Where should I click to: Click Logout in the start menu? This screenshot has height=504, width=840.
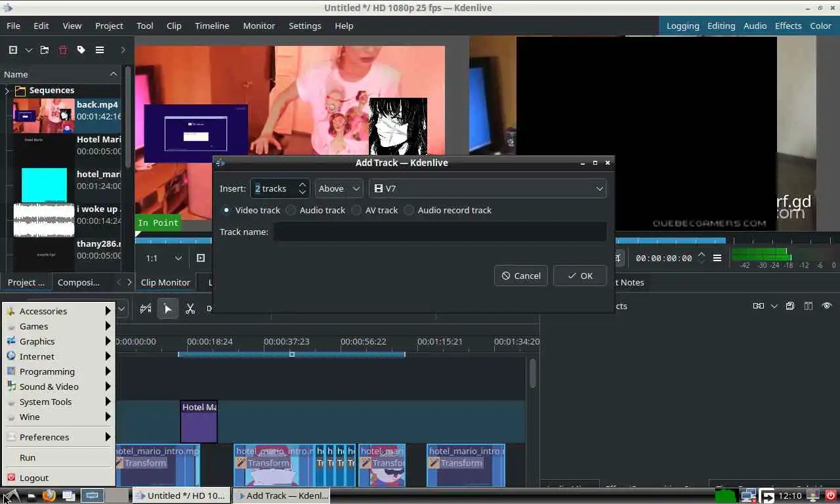coord(58,478)
